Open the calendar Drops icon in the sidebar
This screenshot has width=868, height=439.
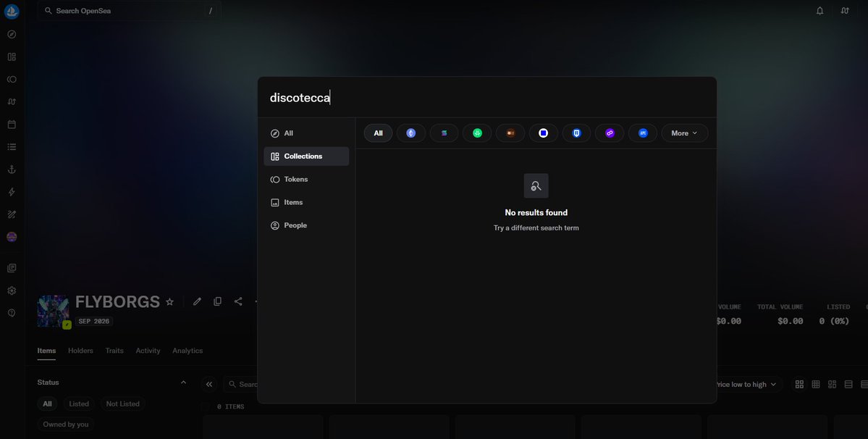(x=12, y=125)
